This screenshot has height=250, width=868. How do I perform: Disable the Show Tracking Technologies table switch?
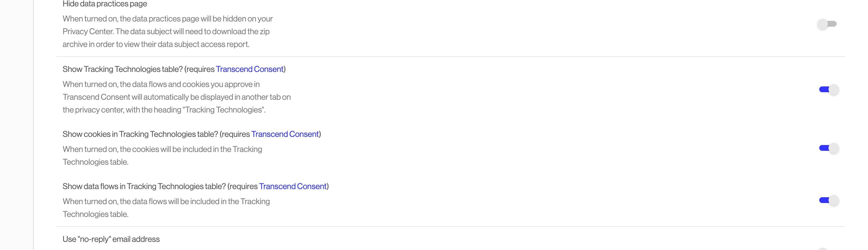point(829,90)
